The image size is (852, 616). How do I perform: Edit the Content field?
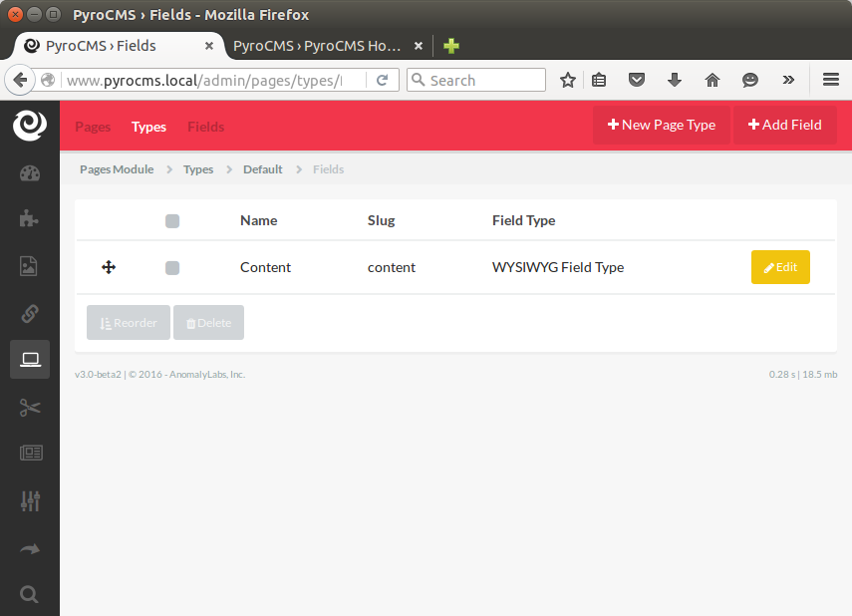[780, 267]
